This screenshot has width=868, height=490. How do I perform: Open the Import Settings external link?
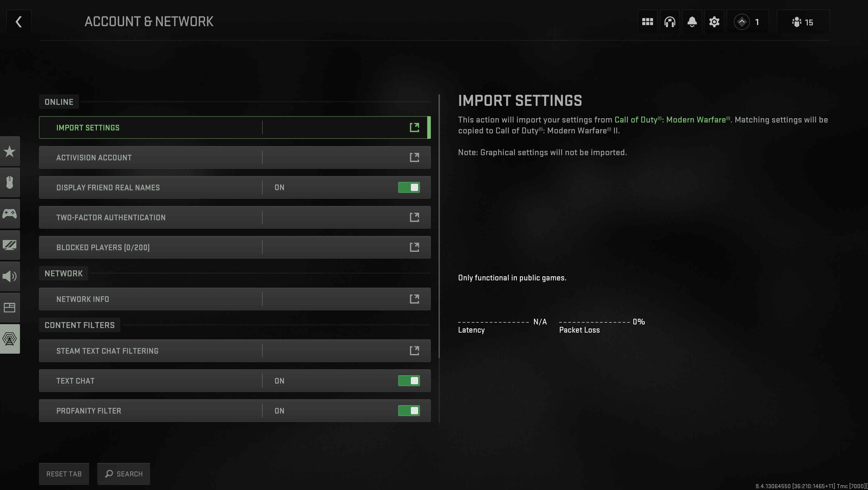[x=414, y=127]
